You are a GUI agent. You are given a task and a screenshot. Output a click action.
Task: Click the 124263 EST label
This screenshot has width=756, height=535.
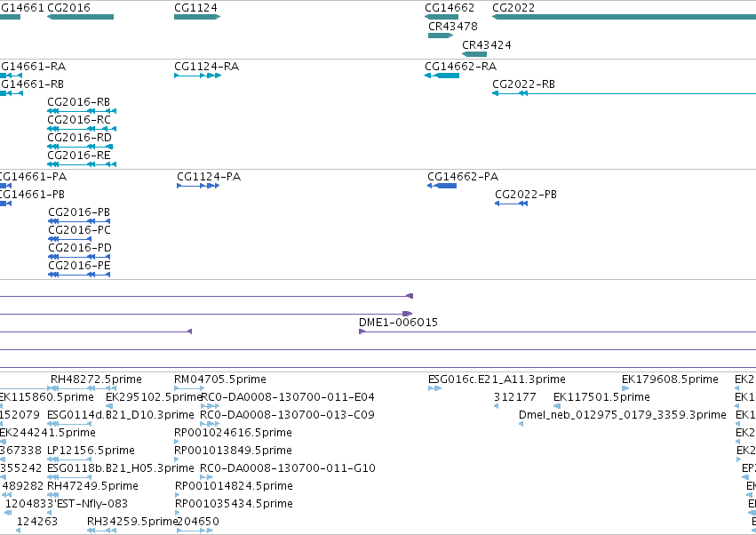pyautogui.click(x=37, y=522)
